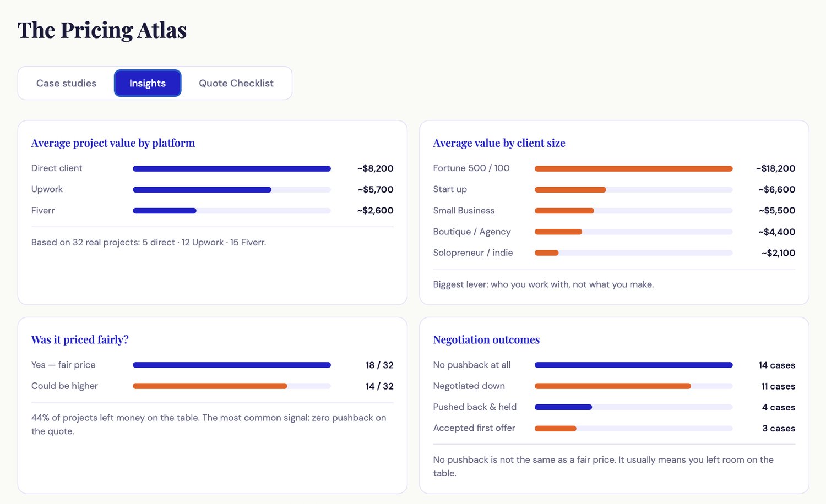The height and width of the screenshot is (504, 826).
Task: Select the Insights tab
Action: [148, 83]
